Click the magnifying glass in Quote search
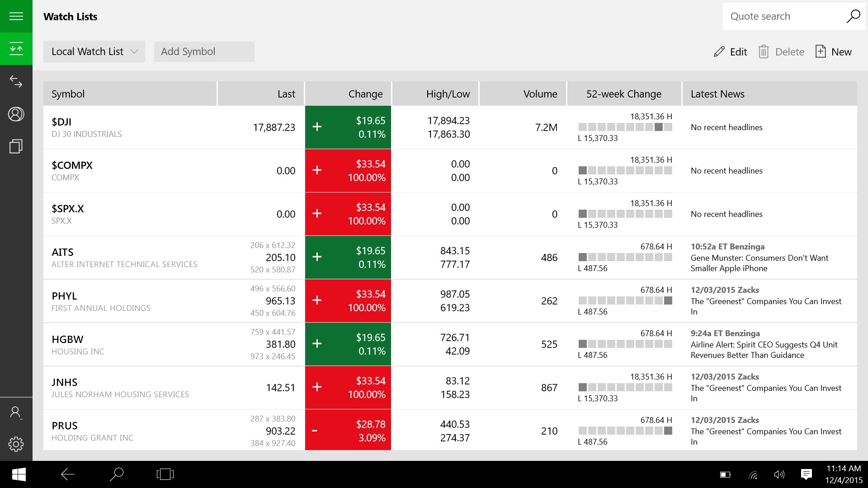 coord(853,16)
